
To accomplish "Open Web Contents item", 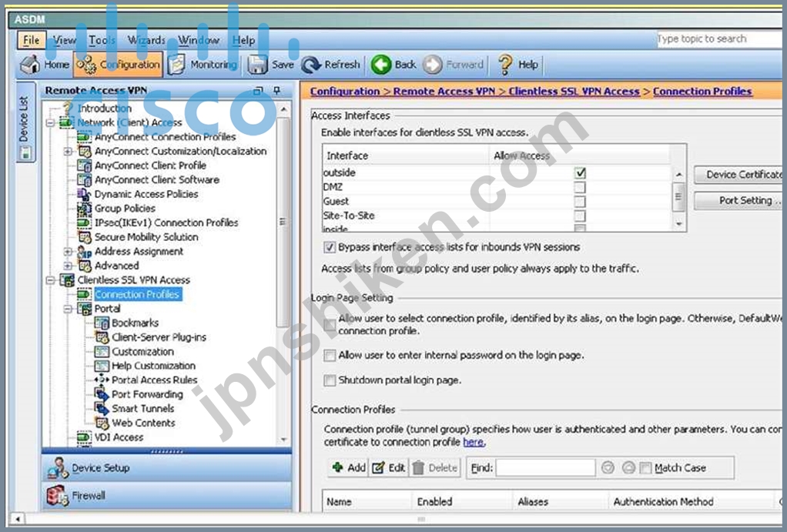I will pos(143,423).
